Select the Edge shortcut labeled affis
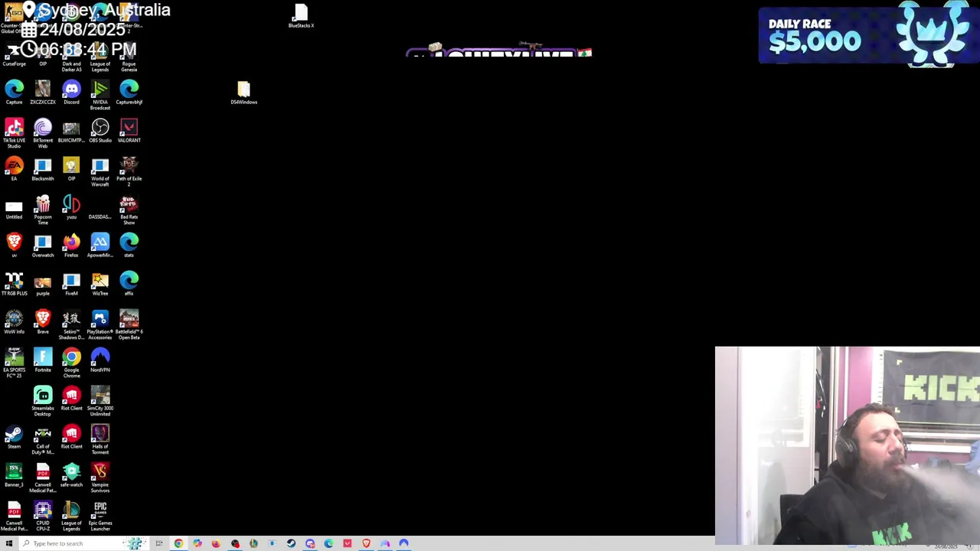This screenshot has width=980, height=551. [129, 282]
